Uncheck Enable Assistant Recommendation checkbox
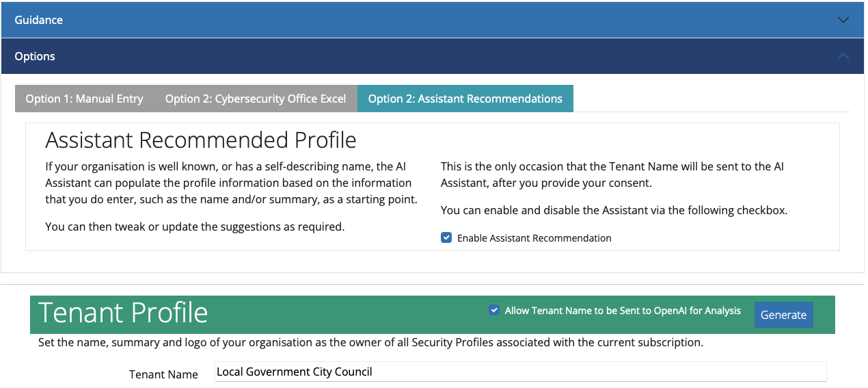This screenshot has height=388, width=868. coord(446,237)
